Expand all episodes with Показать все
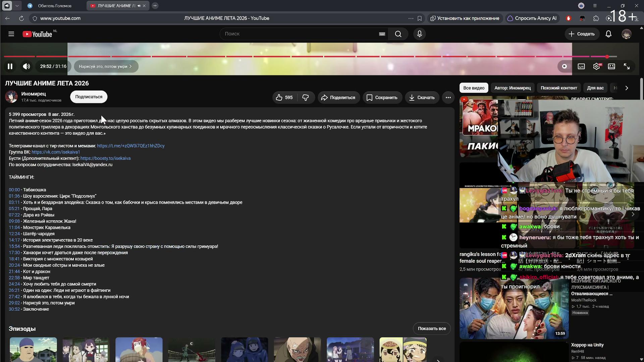This screenshot has width=644, height=362. [432, 328]
